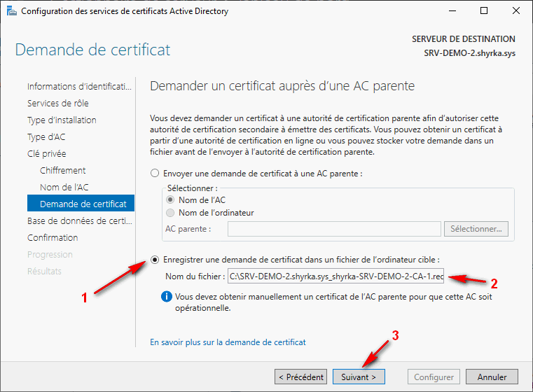Open the 'Chiffrement' sub-step
Image resolution: width=533 pixels, height=392 pixels.
[63, 171]
